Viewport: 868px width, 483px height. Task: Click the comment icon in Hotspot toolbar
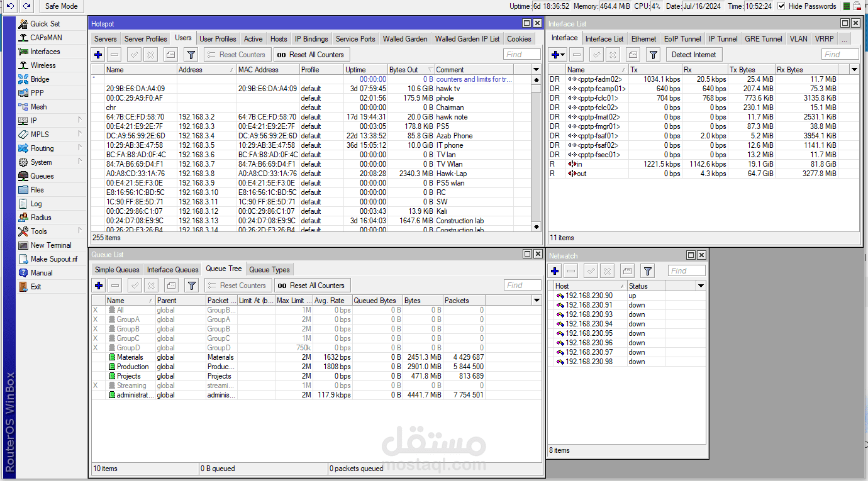[x=170, y=55]
